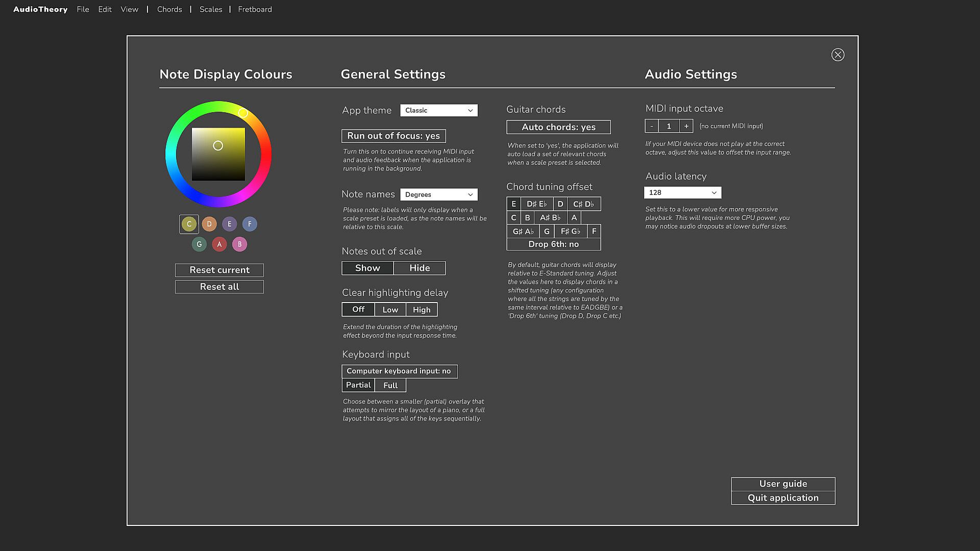Open the App theme dropdown
The height and width of the screenshot is (551, 980).
(439, 110)
